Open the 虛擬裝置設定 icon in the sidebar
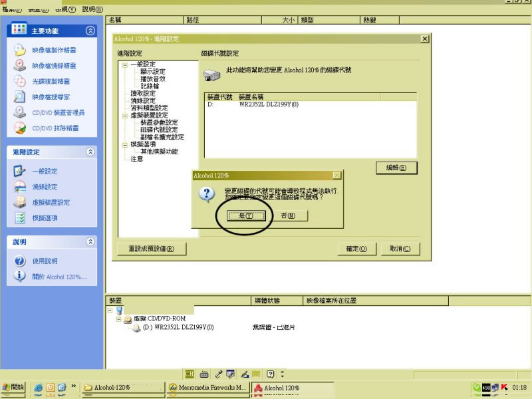 coord(20,202)
